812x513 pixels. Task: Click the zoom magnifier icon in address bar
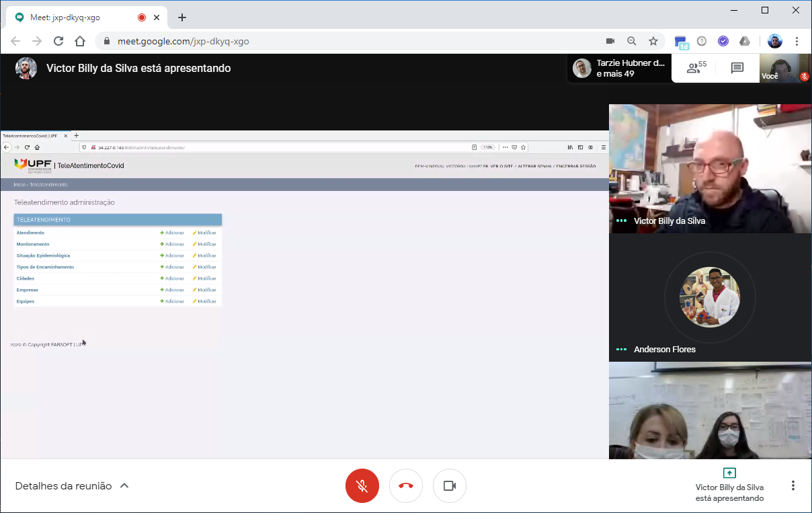pyautogui.click(x=632, y=41)
